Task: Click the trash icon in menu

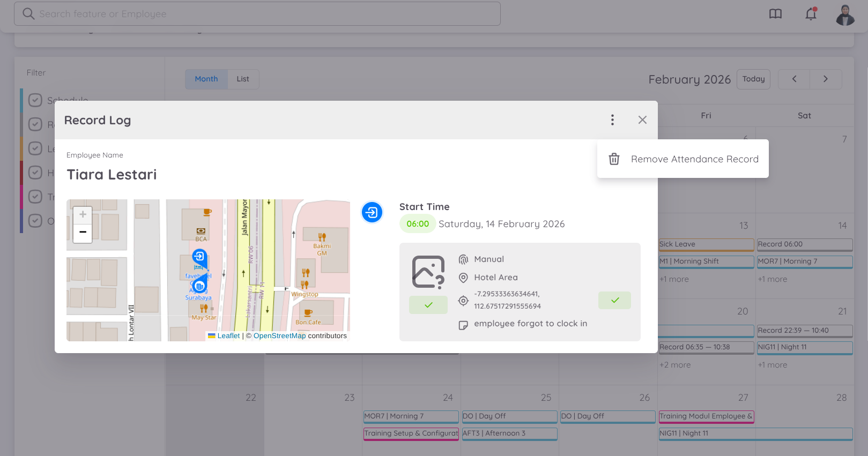Action: 614,159
